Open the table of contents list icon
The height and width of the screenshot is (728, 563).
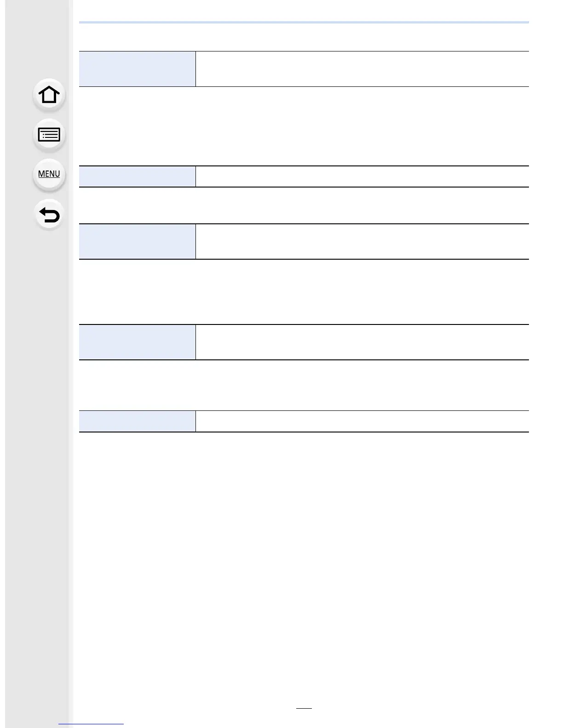point(49,135)
